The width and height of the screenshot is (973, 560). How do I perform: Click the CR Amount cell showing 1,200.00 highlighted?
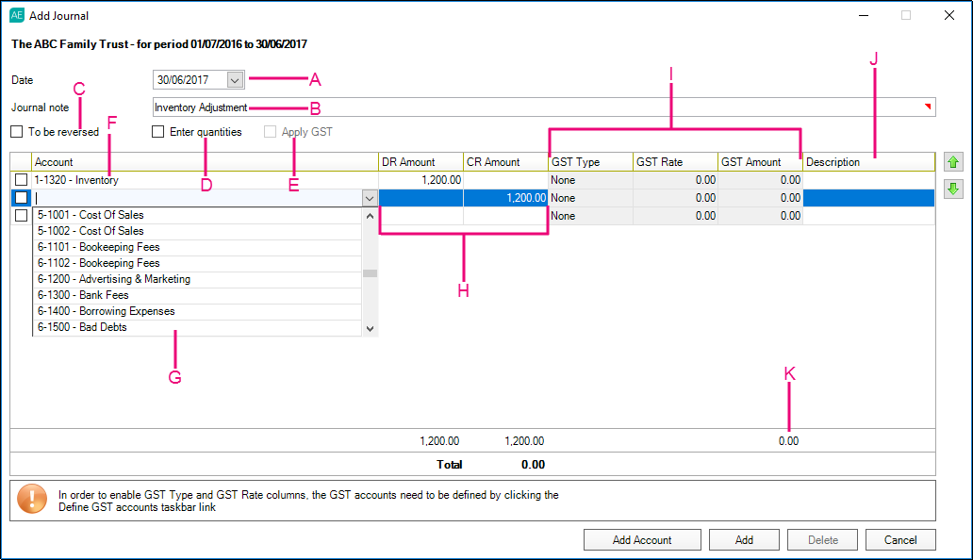(505, 198)
